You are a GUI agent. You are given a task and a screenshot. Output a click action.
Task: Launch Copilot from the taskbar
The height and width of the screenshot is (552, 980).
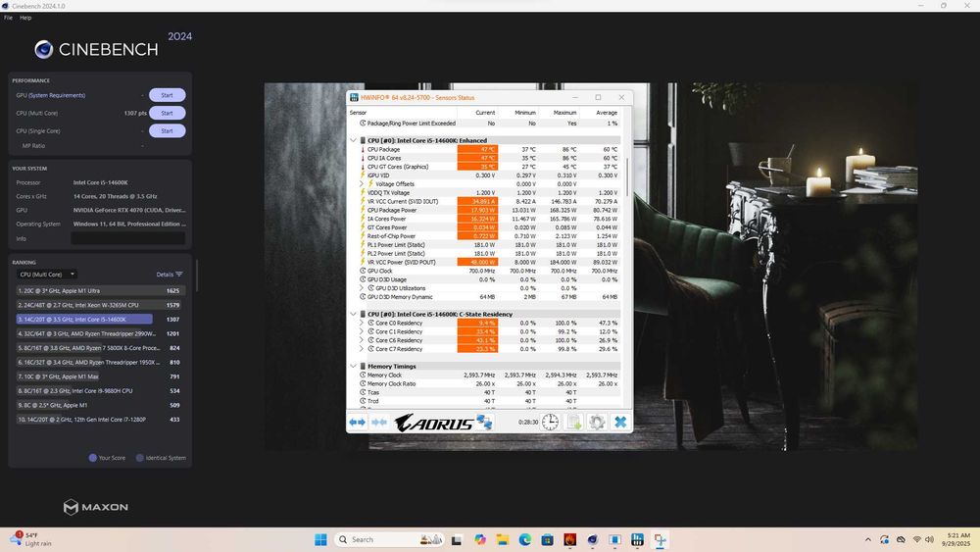(x=480, y=539)
